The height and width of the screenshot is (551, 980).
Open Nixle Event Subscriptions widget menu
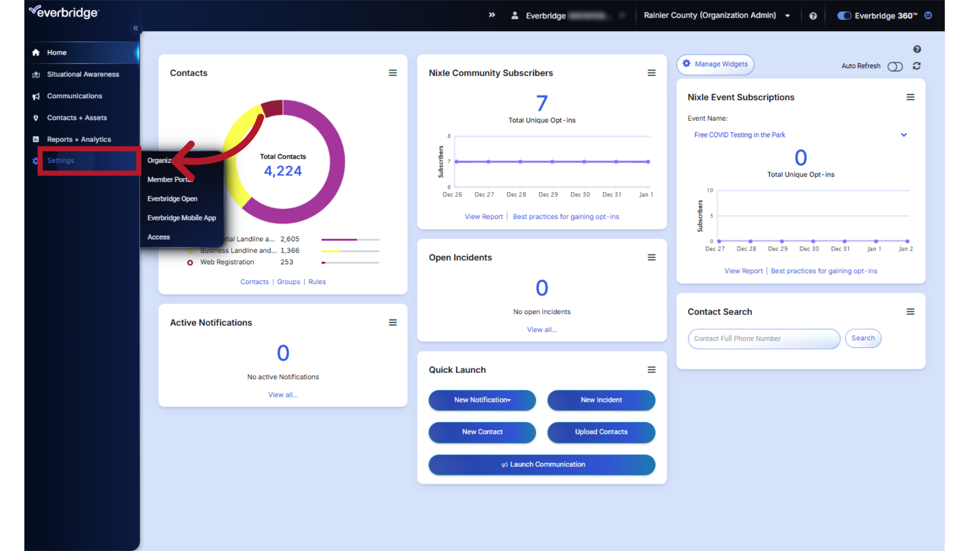click(911, 97)
